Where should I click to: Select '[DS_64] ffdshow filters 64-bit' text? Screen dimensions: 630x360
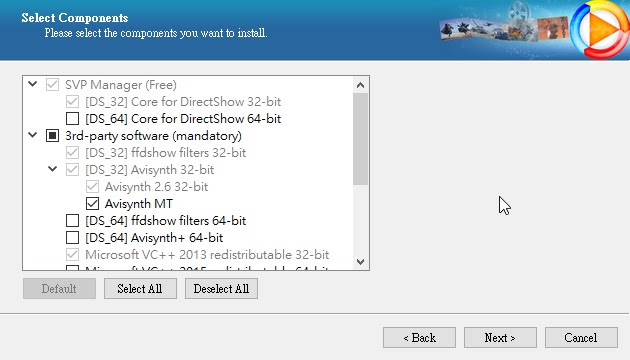click(x=166, y=221)
